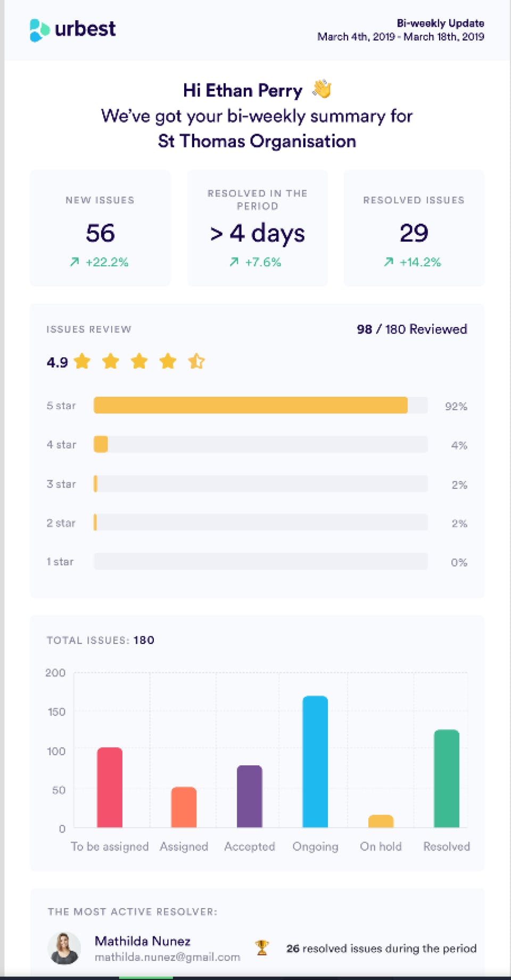
Task: Click the yellow On hold bar
Action: [x=381, y=821]
